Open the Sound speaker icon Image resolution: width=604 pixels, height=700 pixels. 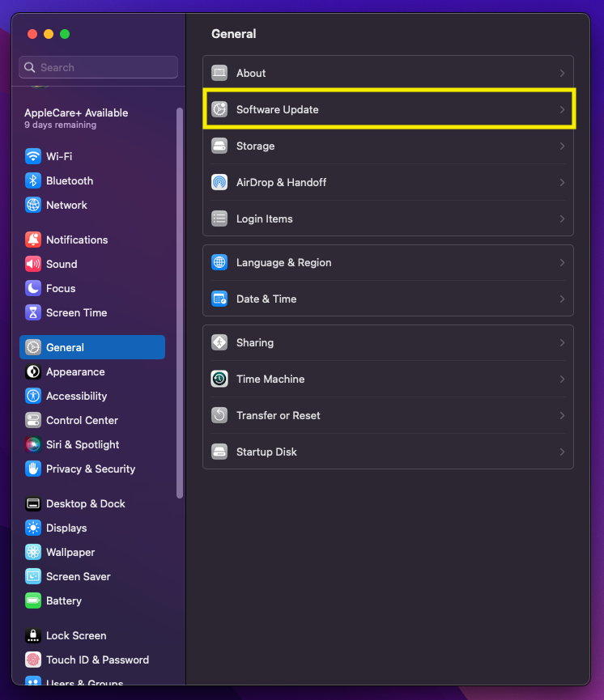point(33,264)
